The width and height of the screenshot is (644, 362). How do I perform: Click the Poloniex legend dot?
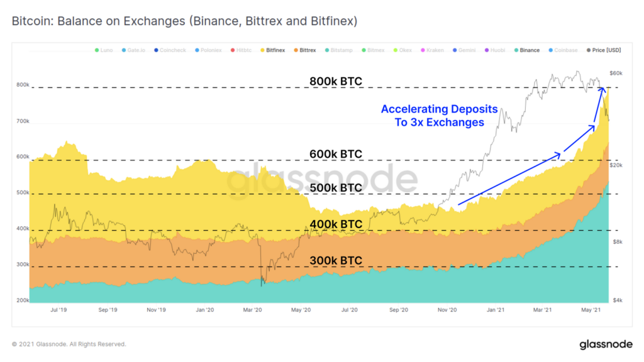click(196, 50)
